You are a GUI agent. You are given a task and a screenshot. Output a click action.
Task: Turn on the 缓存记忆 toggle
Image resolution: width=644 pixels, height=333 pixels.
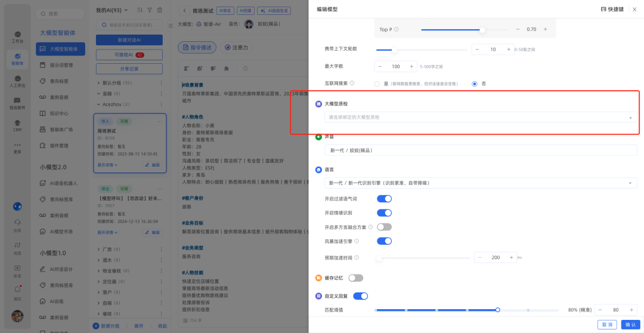tap(355, 278)
